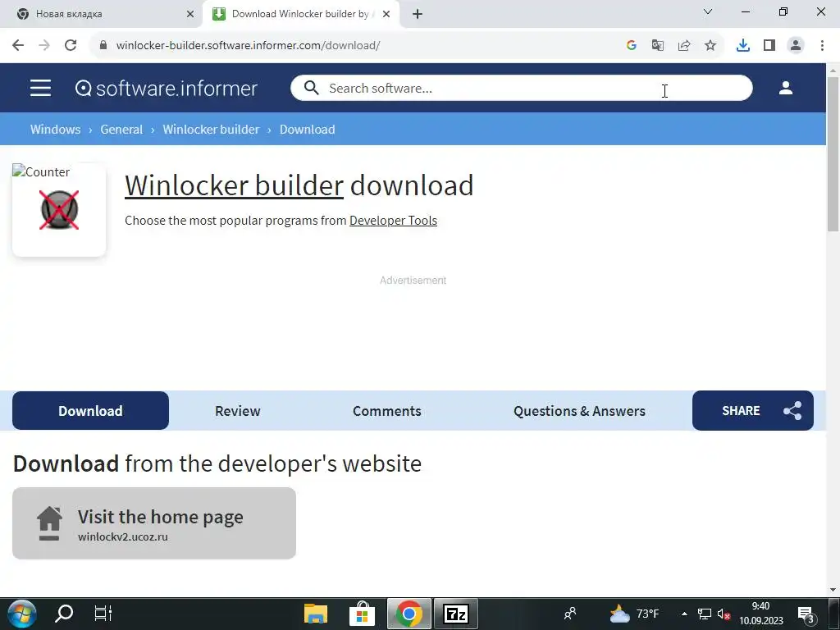Open the tab search dropdown arrow
Viewport: 840px width, 630px height.
click(x=707, y=11)
